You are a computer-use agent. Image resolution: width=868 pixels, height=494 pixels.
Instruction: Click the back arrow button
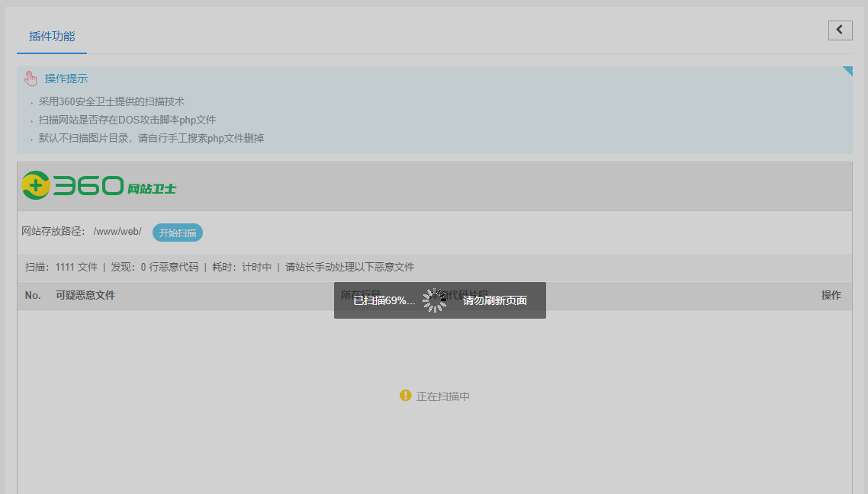tap(840, 30)
